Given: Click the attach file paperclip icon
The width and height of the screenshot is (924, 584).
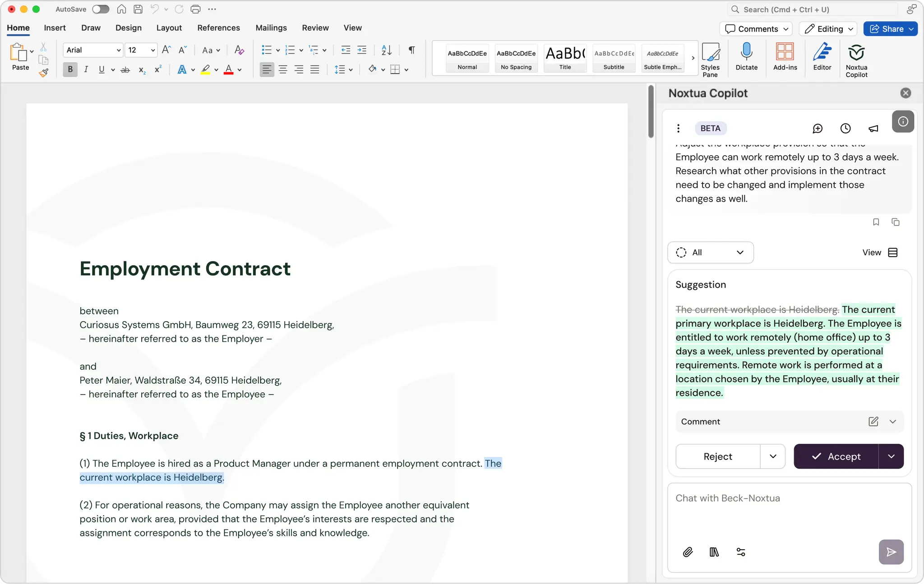Looking at the screenshot, I should pos(687,552).
